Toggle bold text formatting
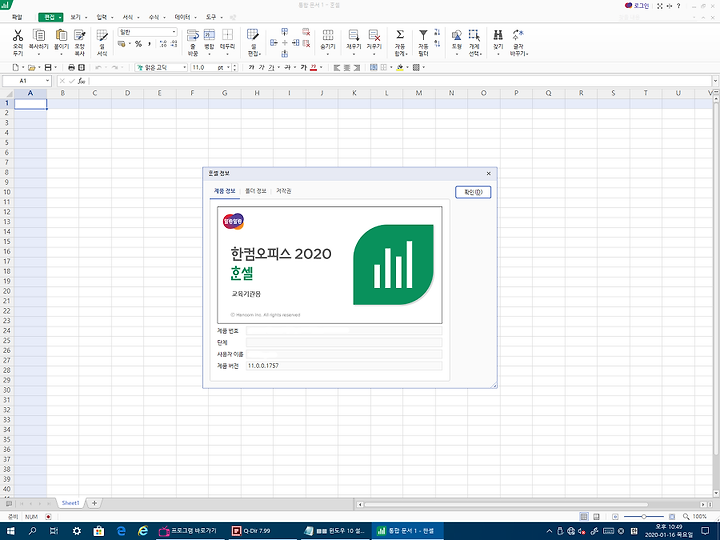 [251, 68]
